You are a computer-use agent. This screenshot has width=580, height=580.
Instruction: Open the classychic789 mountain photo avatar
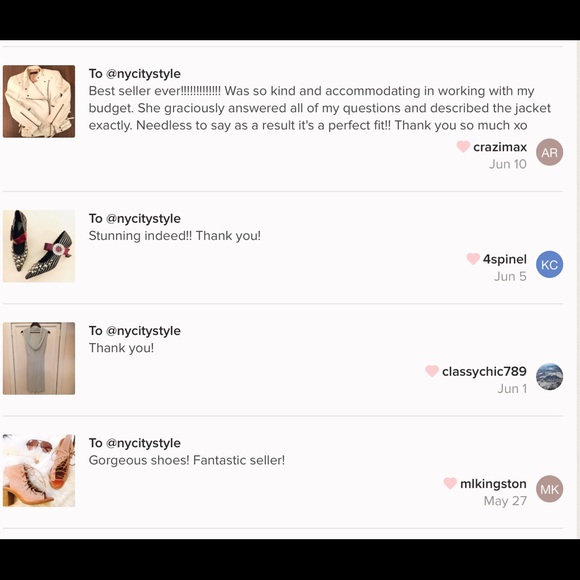click(x=550, y=377)
